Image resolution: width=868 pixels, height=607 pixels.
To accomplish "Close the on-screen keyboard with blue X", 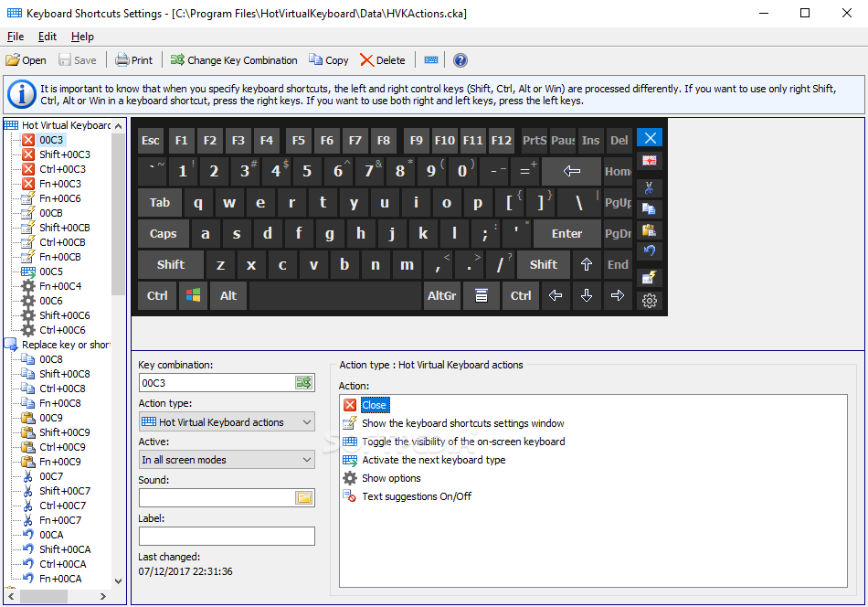I will 650,137.
